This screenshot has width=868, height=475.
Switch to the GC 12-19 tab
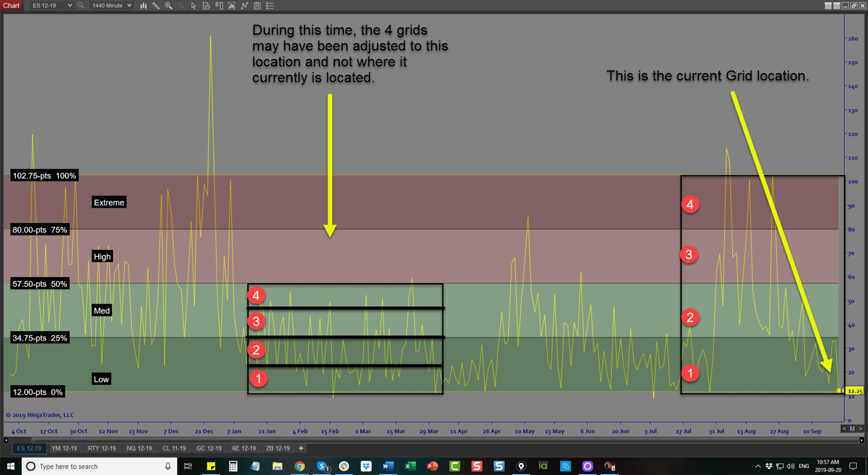pos(209,448)
